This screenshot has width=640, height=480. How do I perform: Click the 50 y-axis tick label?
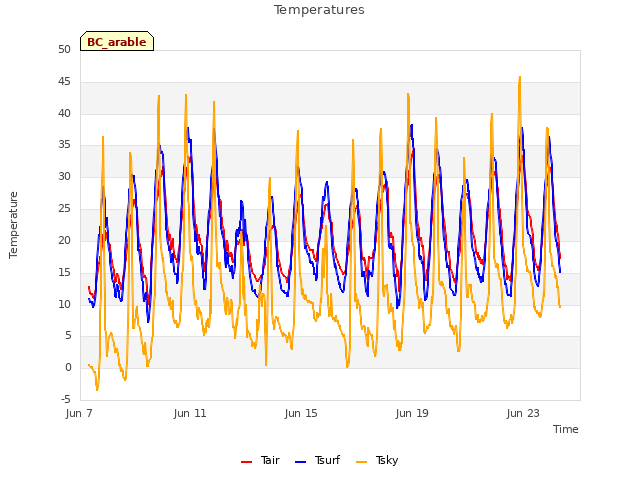64,50
